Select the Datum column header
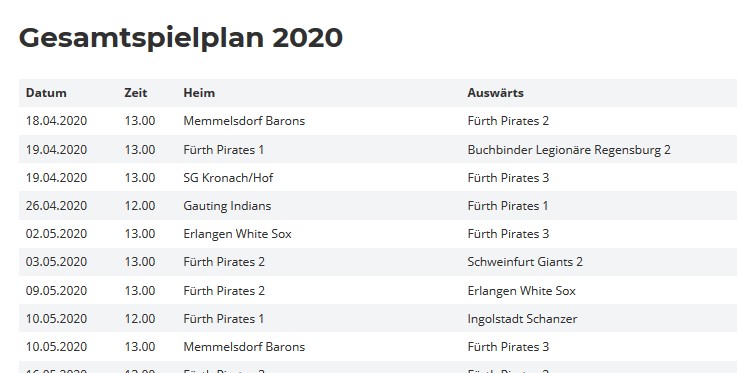The image size is (737, 373). tap(46, 93)
